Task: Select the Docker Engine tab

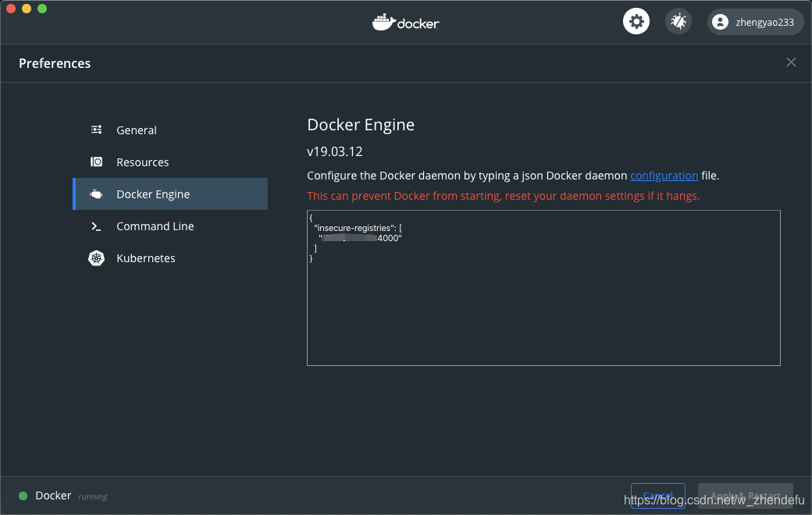Action: (170, 194)
